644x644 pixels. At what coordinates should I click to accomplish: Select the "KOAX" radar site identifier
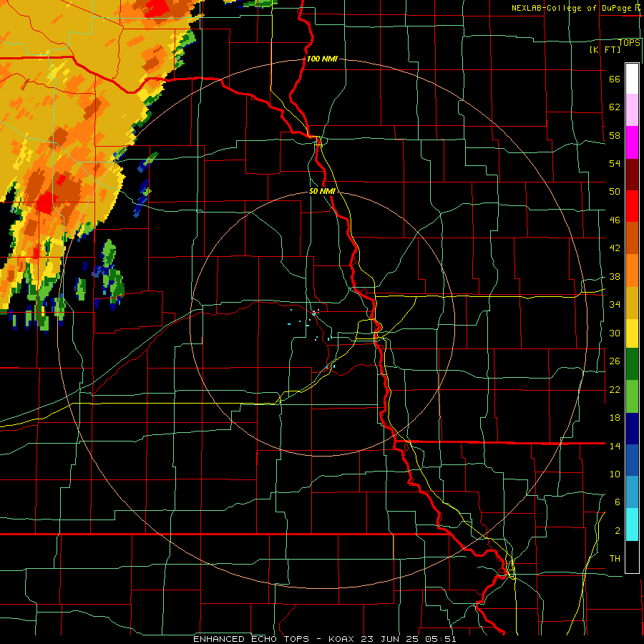[342, 639]
